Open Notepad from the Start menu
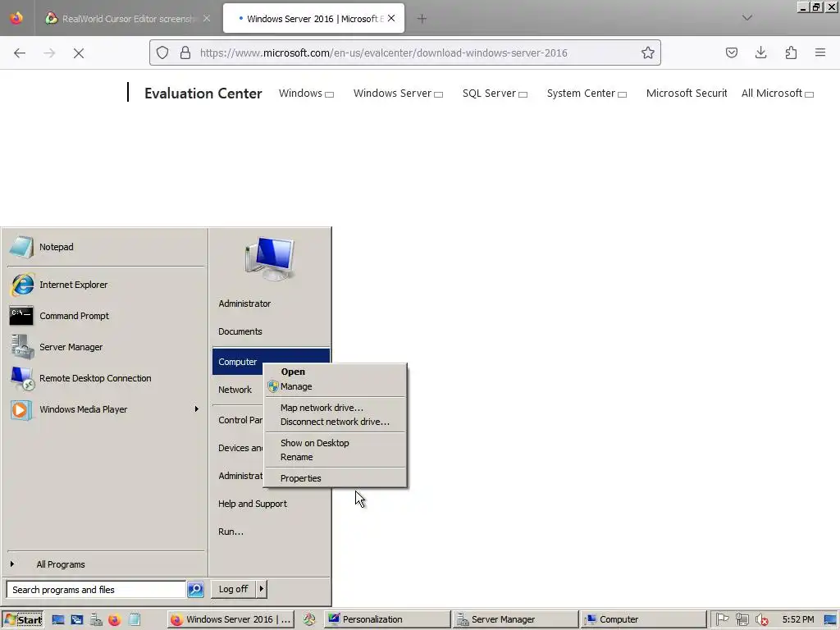 tap(106, 247)
